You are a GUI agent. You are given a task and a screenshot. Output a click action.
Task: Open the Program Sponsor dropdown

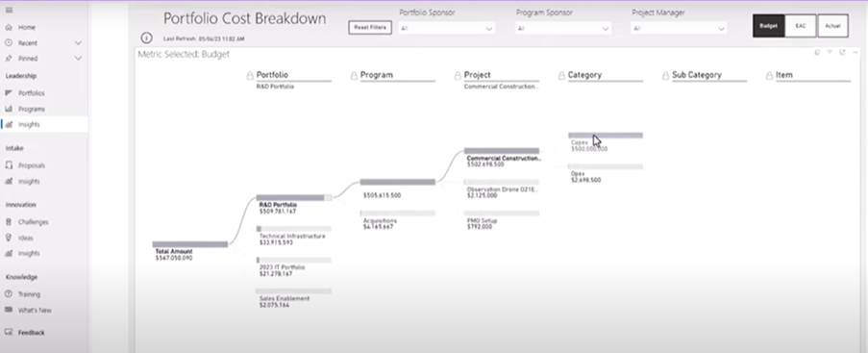pos(563,28)
